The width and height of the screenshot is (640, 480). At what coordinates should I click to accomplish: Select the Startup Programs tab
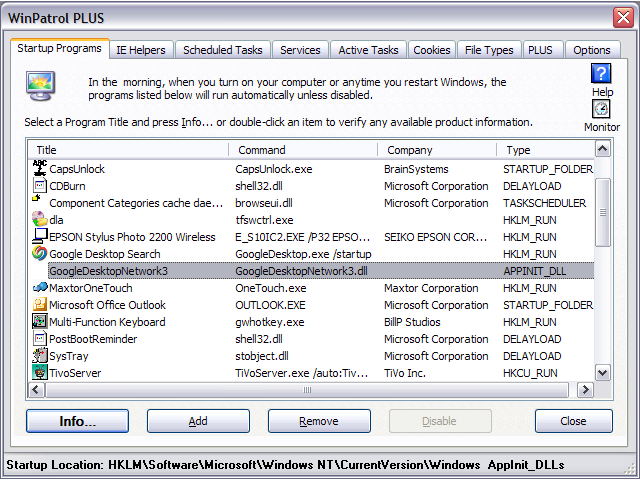[60, 48]
